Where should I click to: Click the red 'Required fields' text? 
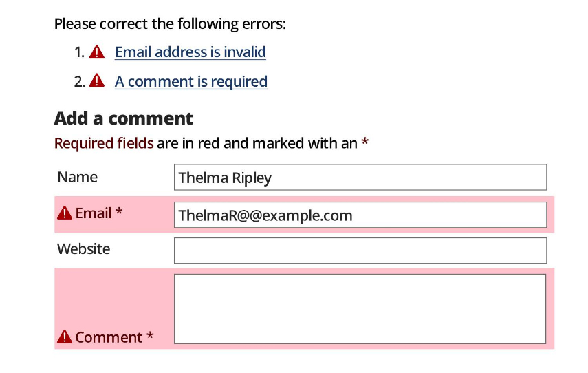tap(104, 143)
